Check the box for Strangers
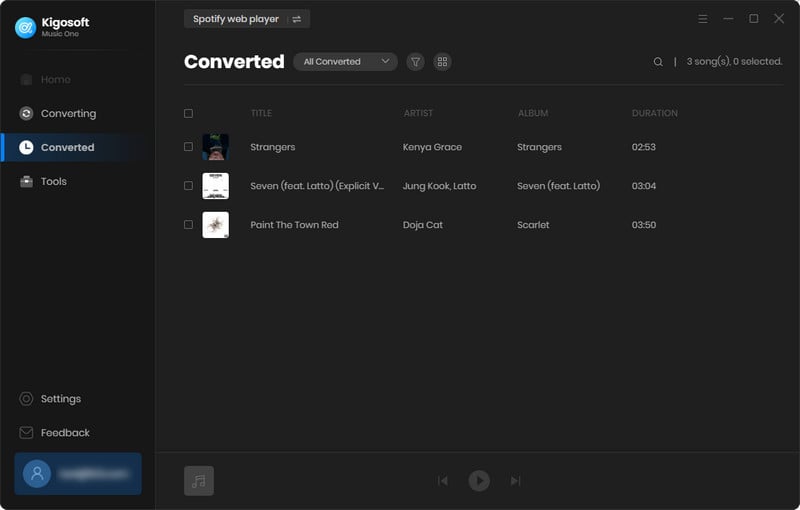800x510 pixels. 188,147
